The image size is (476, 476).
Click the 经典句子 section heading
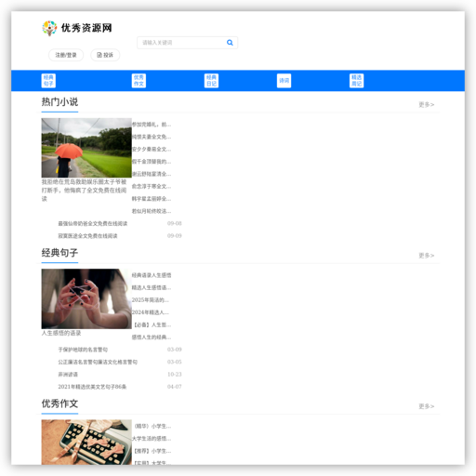(x=59, y=253)
